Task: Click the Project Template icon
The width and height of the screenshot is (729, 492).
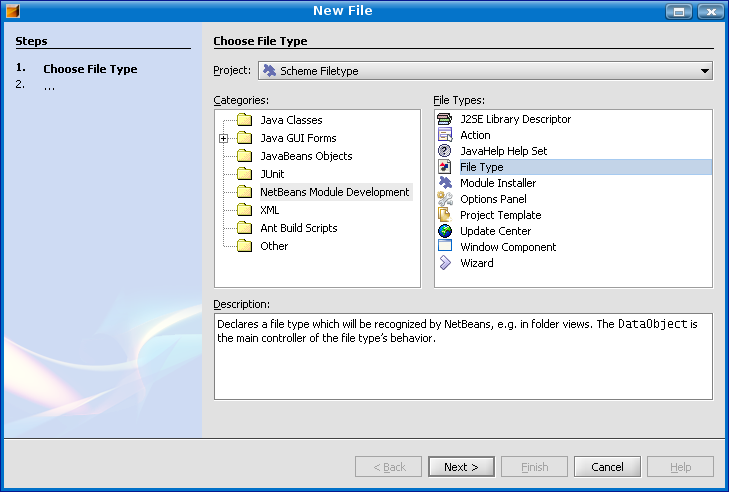Action: [444, 214]
